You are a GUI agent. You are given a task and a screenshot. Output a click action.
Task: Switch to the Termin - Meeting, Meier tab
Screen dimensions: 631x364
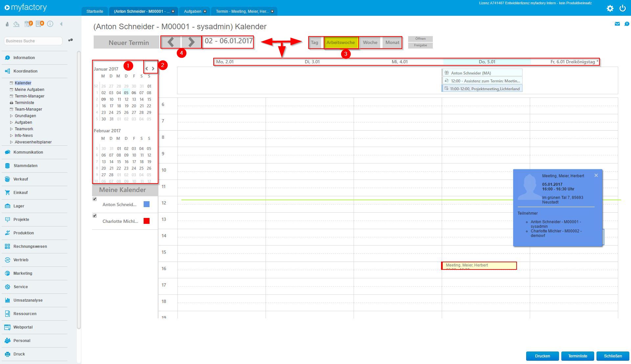242,11
